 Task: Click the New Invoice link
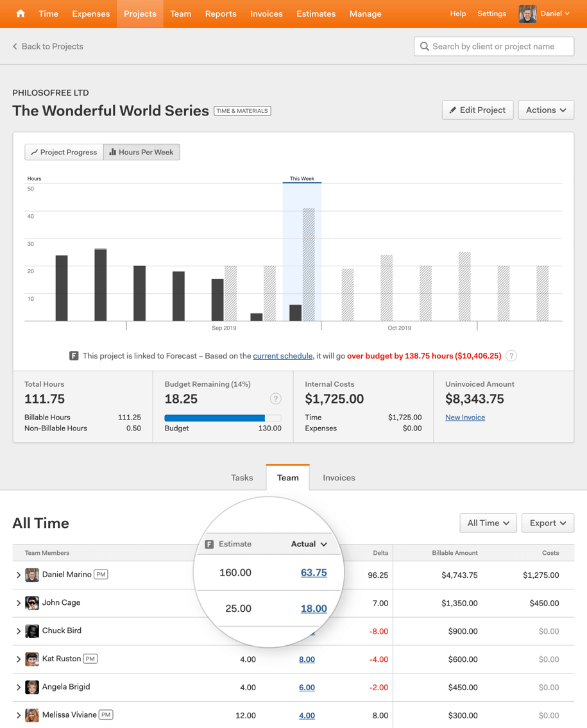point(464,418)
